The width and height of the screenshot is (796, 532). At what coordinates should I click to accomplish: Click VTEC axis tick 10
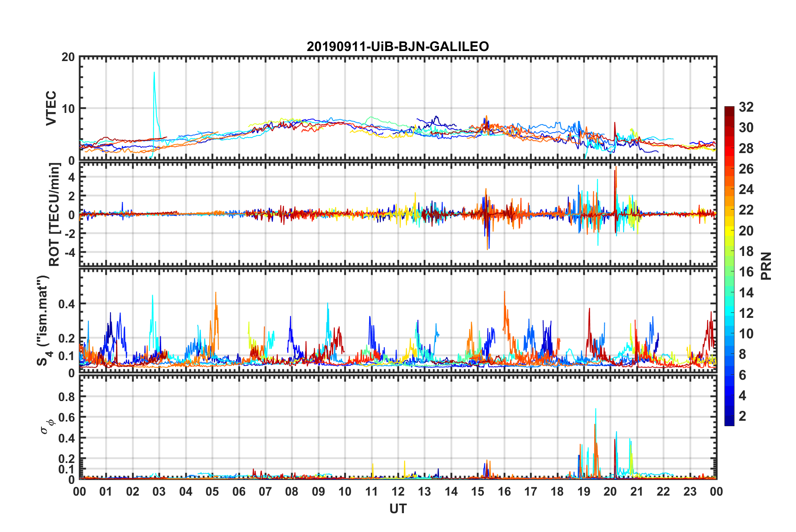(x=68, y=109)
